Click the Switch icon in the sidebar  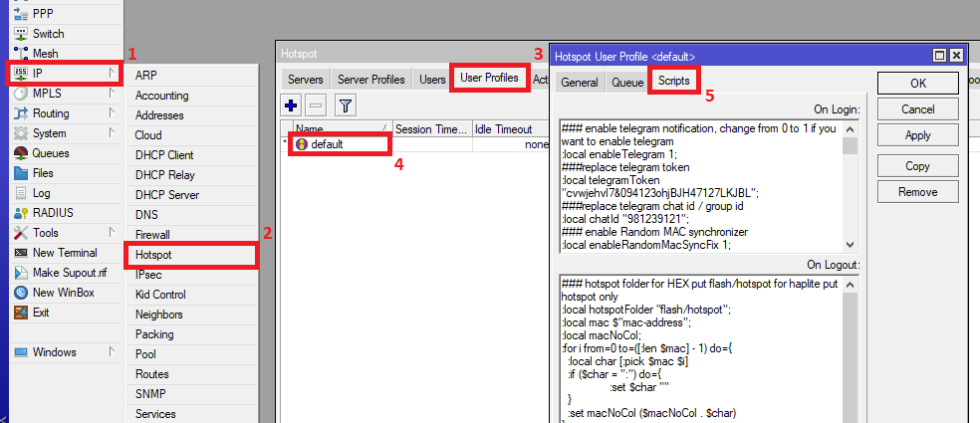[x=21, y=34]
